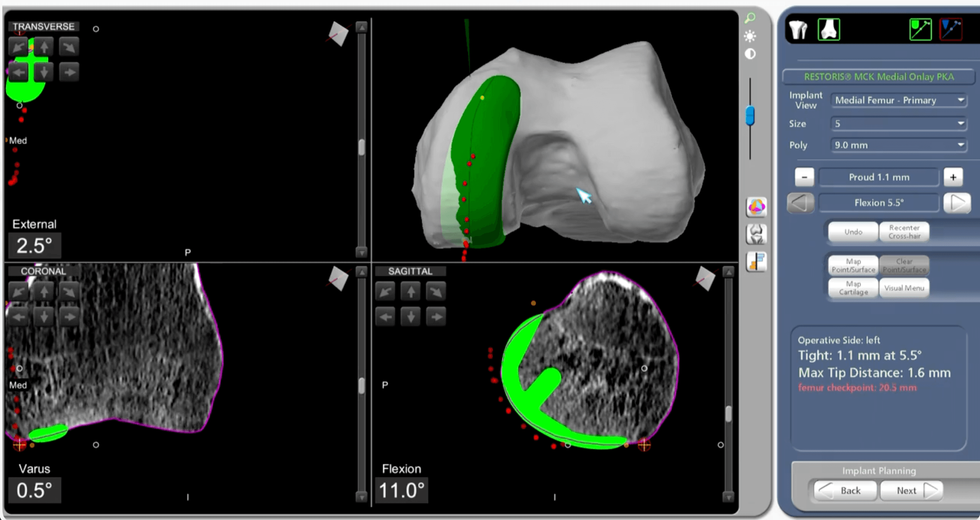
Task: Click the Flexion 11.0° value box
Action: pyautogui.click(x=401, y=490)
